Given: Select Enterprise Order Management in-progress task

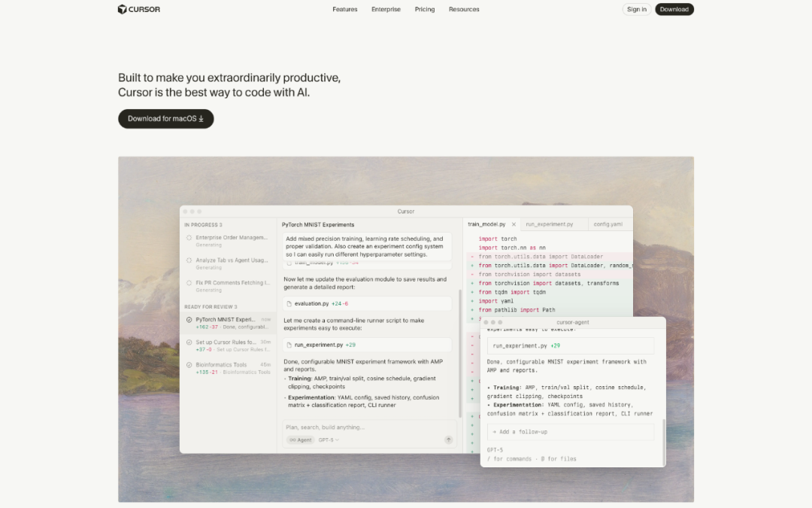Looking at the screenshot, I should pos(228,241).
